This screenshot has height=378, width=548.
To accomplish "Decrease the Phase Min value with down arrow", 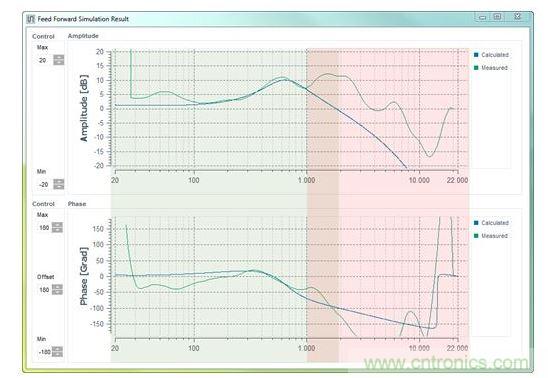I will 57,354.
